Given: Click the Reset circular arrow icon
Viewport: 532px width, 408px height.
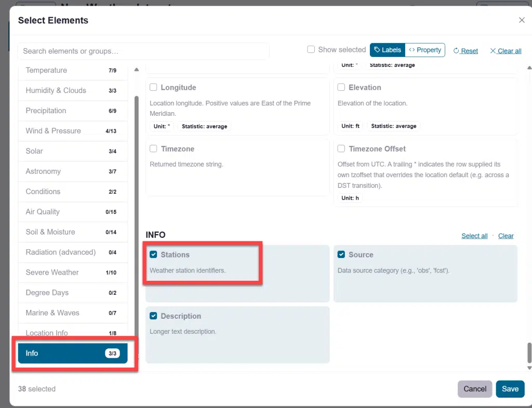Looking at the screenshot, I should (456, 51).
